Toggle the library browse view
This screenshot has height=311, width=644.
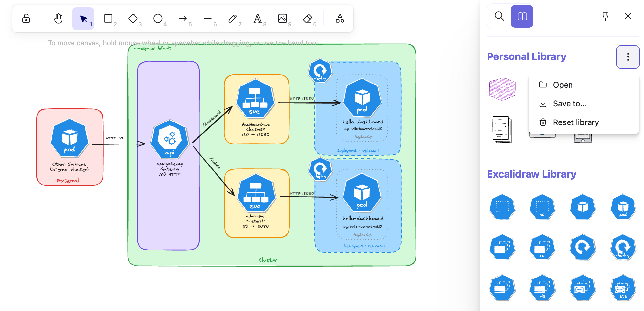click(522, 16)
